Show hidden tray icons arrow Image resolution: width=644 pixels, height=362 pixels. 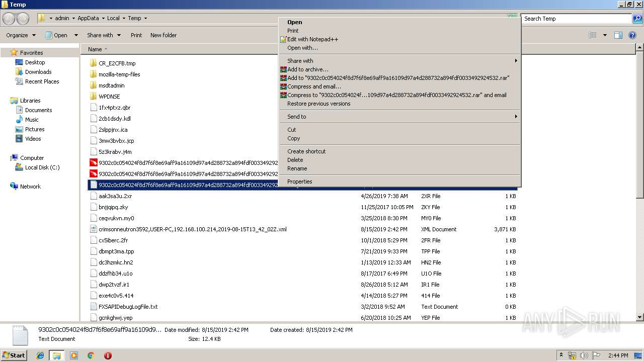coord(561,355)
